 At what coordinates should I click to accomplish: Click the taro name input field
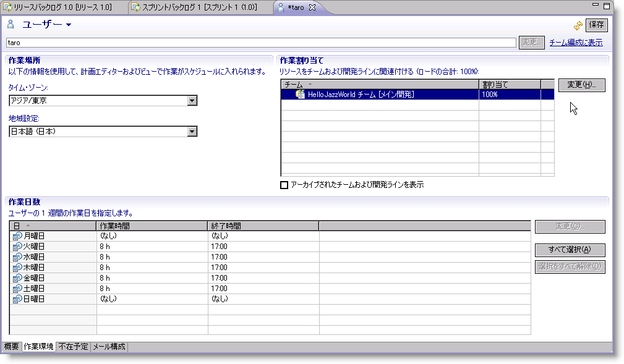click(261, 43)
